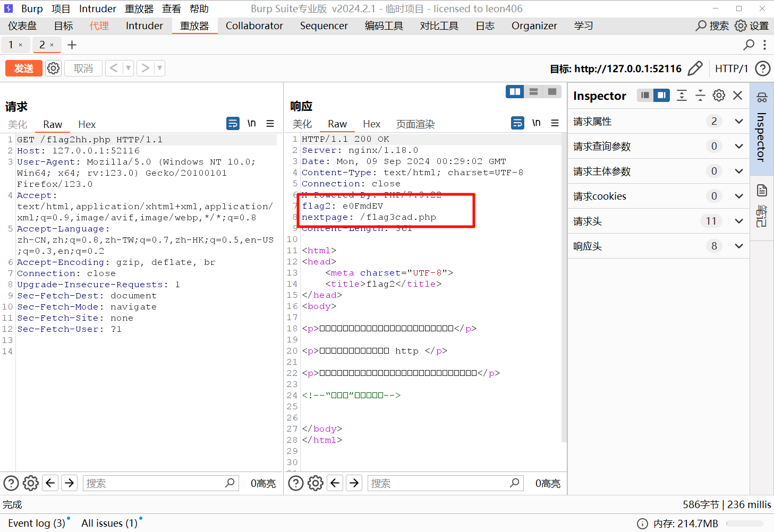
Task: Focus response search input field
Action: point(445,483)
